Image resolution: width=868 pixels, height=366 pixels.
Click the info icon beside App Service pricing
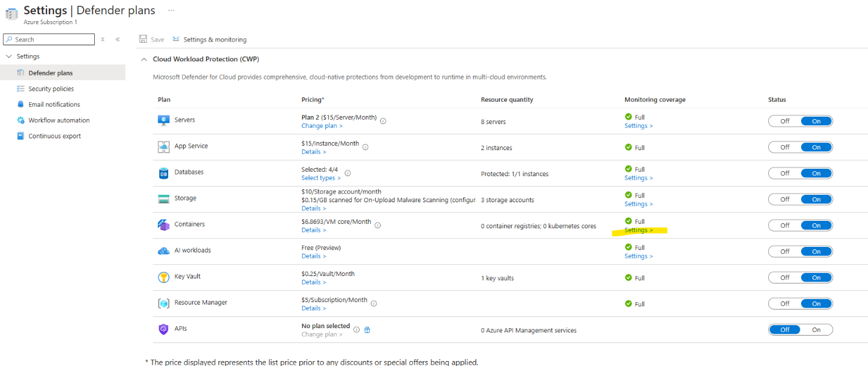tap(365, 147)
